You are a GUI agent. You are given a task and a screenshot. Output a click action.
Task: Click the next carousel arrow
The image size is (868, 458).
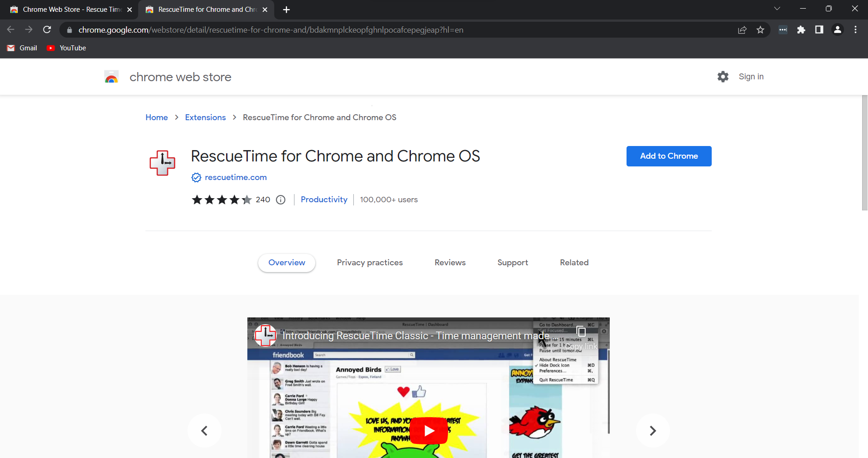click(652, 430)
